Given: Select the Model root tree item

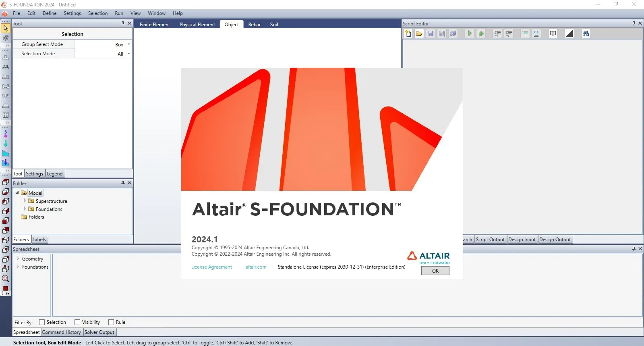Looking at the screenshot, I should point(35,193).
